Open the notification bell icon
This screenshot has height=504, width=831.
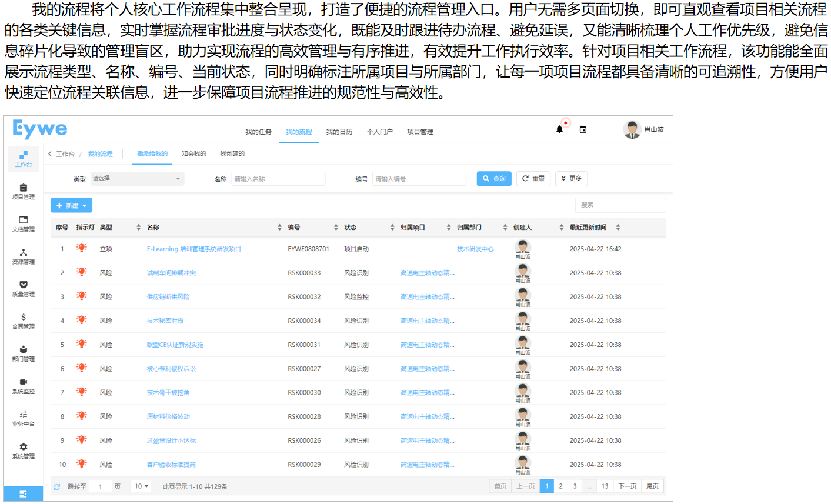point(559,129)
